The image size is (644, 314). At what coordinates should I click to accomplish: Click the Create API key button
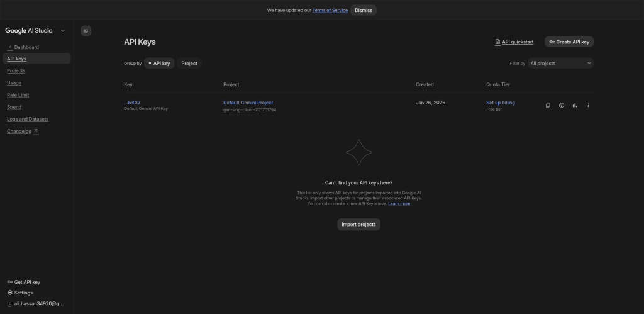point(569,42)
